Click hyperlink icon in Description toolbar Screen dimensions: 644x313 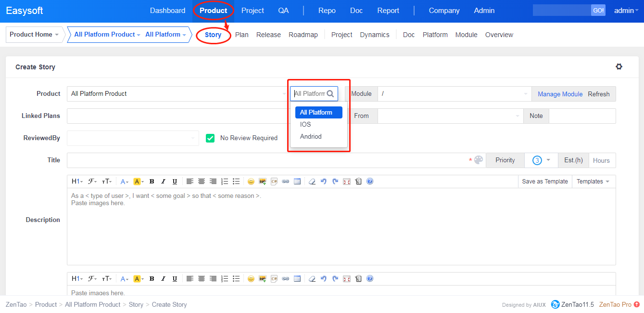pyautogui.click(x=286, y=182)
